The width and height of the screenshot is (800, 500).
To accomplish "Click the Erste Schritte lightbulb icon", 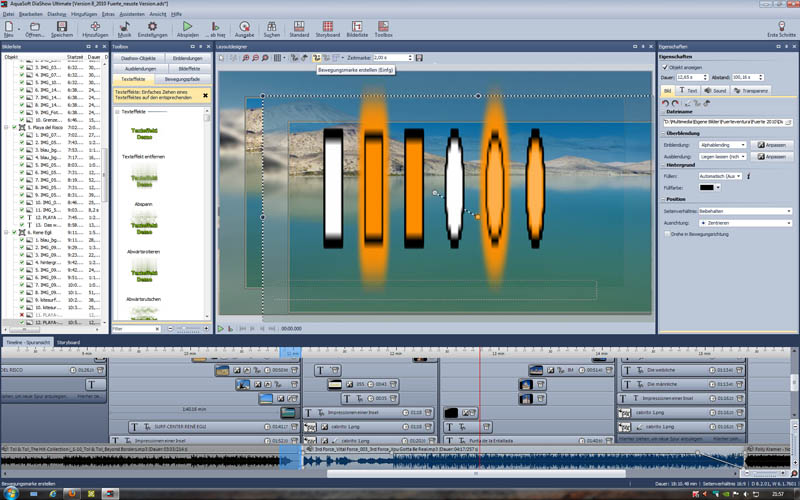I will [x=781, y=26].
